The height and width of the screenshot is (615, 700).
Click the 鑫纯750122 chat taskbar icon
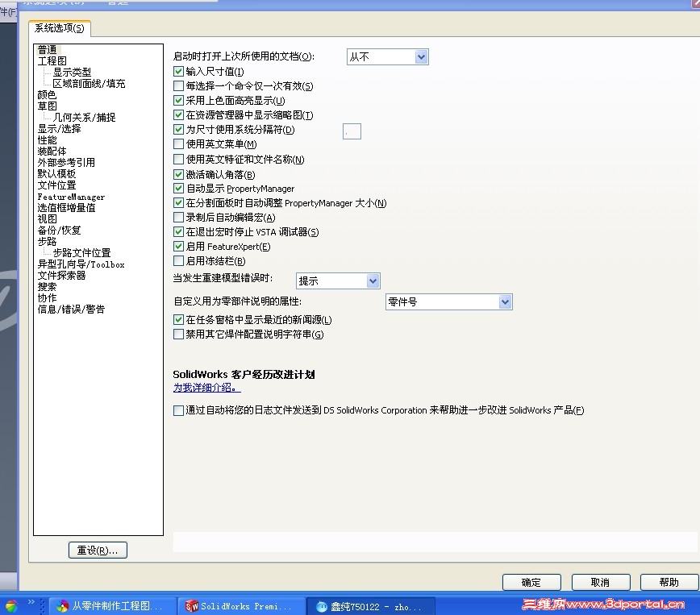370,606
